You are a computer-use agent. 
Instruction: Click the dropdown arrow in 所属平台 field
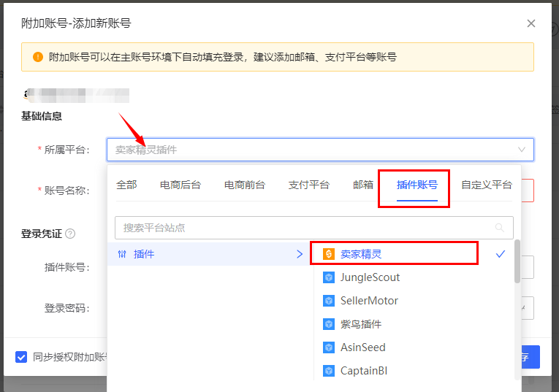[522, 150]
